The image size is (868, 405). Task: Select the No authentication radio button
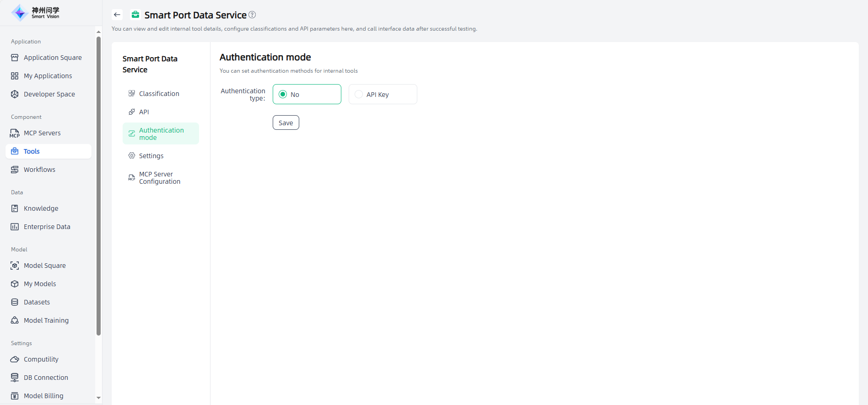point(283,95)
